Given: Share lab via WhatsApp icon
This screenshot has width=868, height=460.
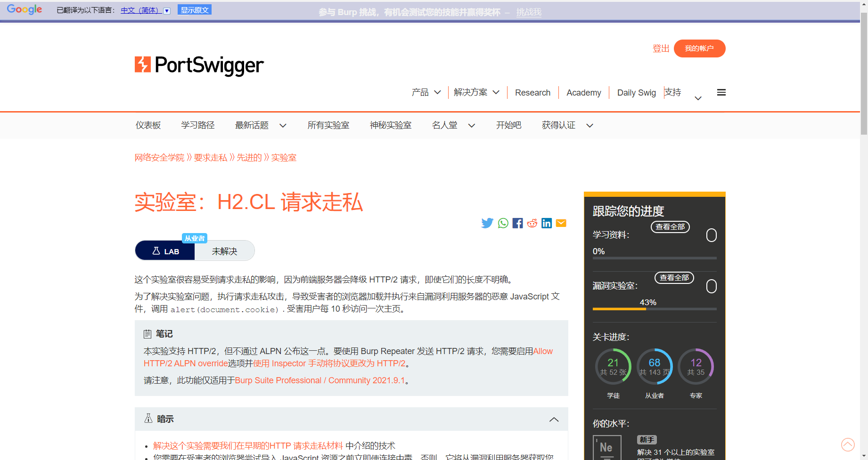Looking at the screenshot, I should pyautogui.click(x=503, y=223).
